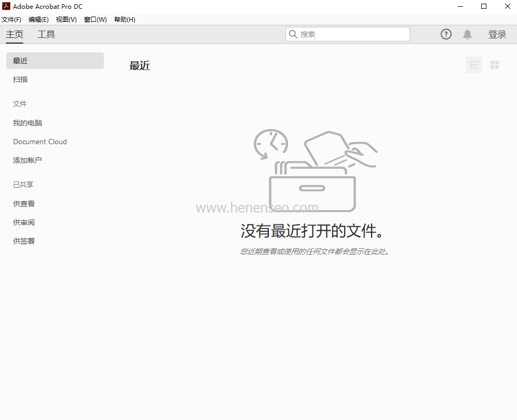Open the 编辑(E) menu

(x=38, y=19)
